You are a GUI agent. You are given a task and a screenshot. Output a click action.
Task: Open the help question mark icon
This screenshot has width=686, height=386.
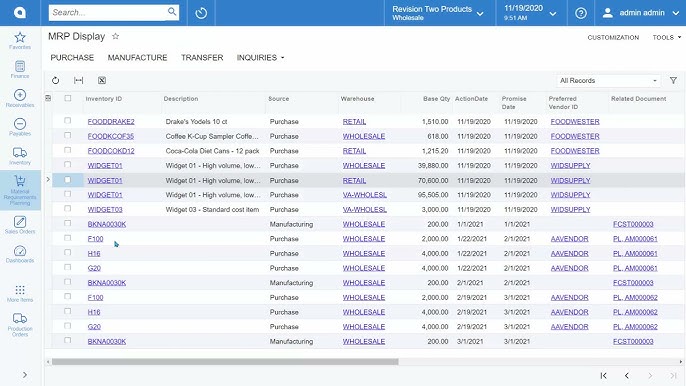[581, 13]
